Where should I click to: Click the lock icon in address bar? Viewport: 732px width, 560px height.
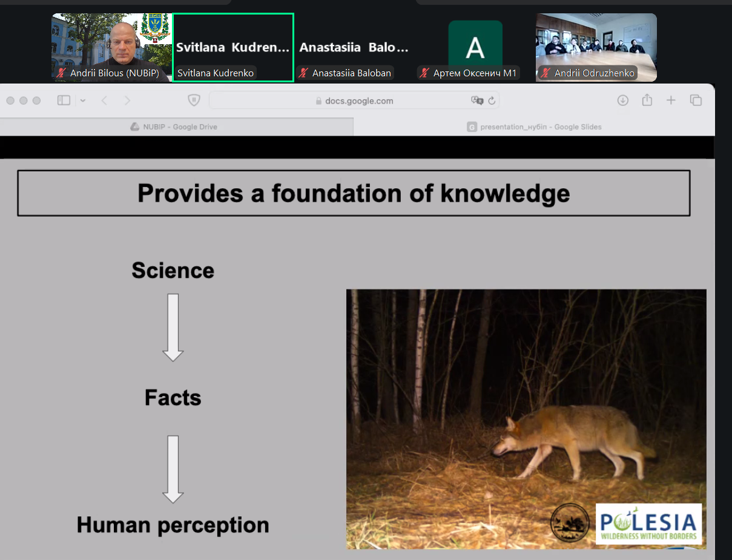click(319, 101)
